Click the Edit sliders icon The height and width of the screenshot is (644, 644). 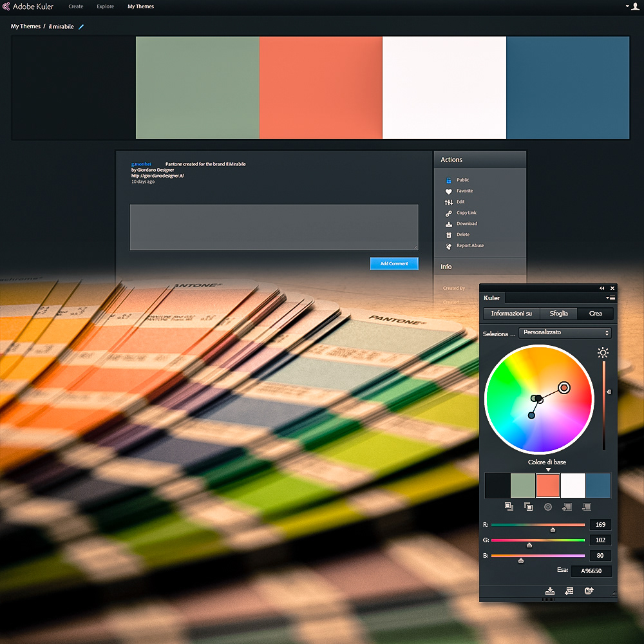coord(448,202)
